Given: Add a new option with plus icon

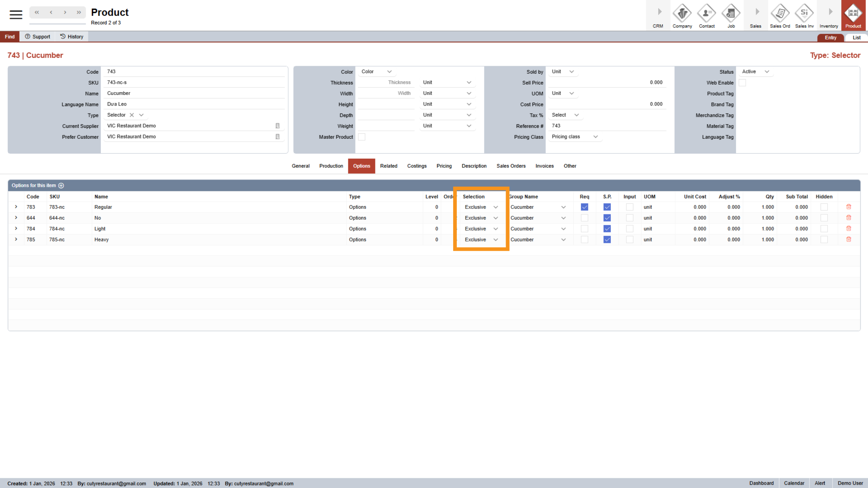Looking at the screenshot, I should click(x=61, y=185).
